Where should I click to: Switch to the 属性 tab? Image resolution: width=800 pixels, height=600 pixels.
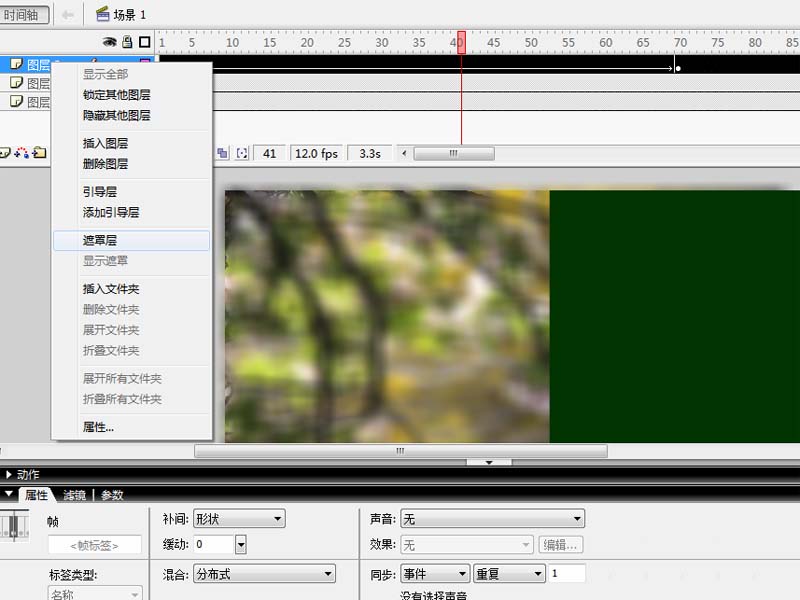(x=36, y=495)
